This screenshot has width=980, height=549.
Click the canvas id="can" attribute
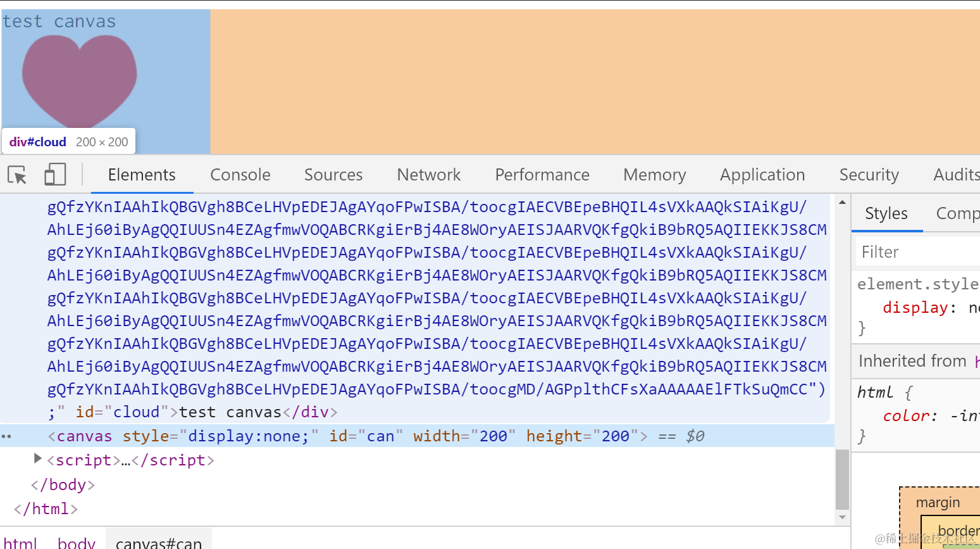(366, 436)
